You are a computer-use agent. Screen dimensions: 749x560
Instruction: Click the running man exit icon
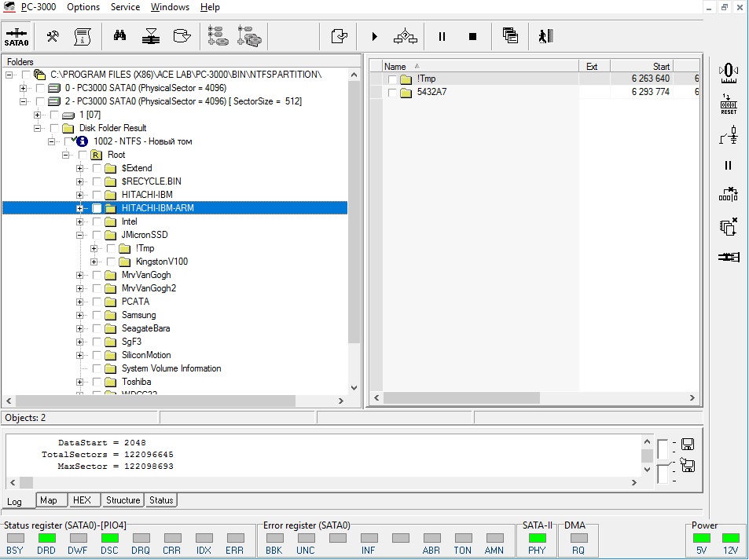point(545,36)
